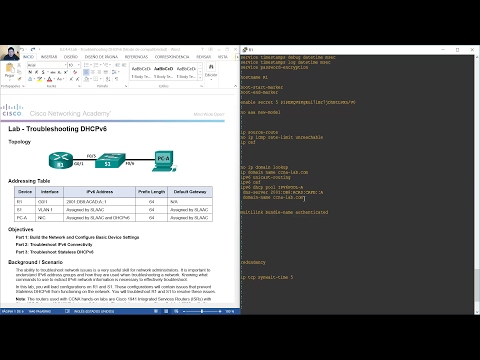This screenshot has height=360, width=480.
Task: Click the Copy icon in clipboard group
Action: point(19,72)
